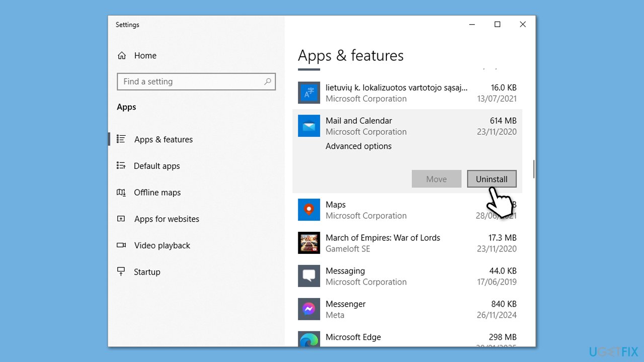Click the Offline maps map icon
Viewport: 644px width, 362px height.
point(121,192)
